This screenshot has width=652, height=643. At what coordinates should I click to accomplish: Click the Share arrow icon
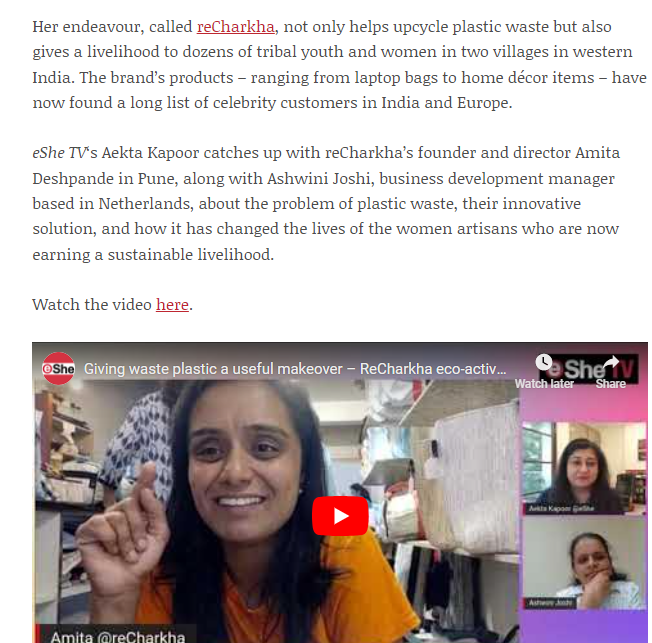point(610,363)
